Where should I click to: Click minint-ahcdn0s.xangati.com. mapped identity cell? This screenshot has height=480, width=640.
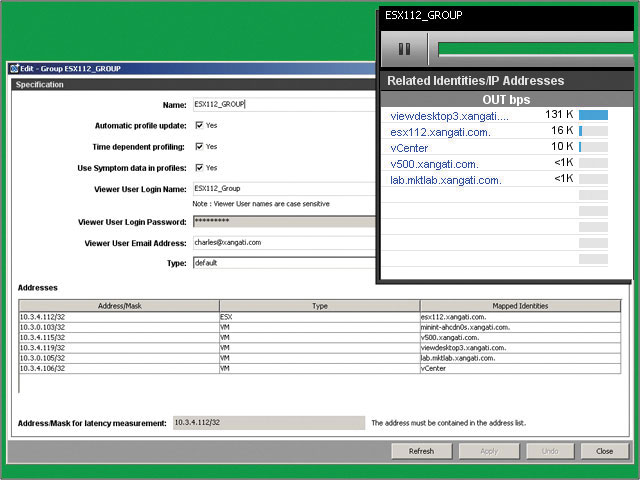520,327
